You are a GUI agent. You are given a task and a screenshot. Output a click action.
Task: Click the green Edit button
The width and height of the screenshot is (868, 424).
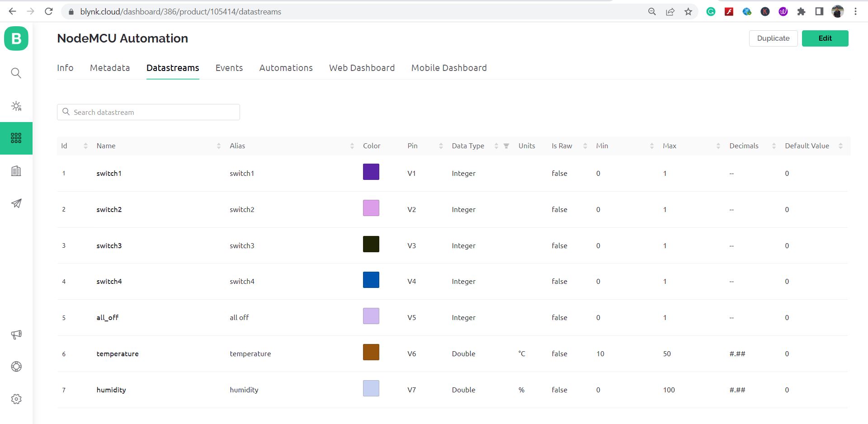pyautogui.click(x=825, y=38)
